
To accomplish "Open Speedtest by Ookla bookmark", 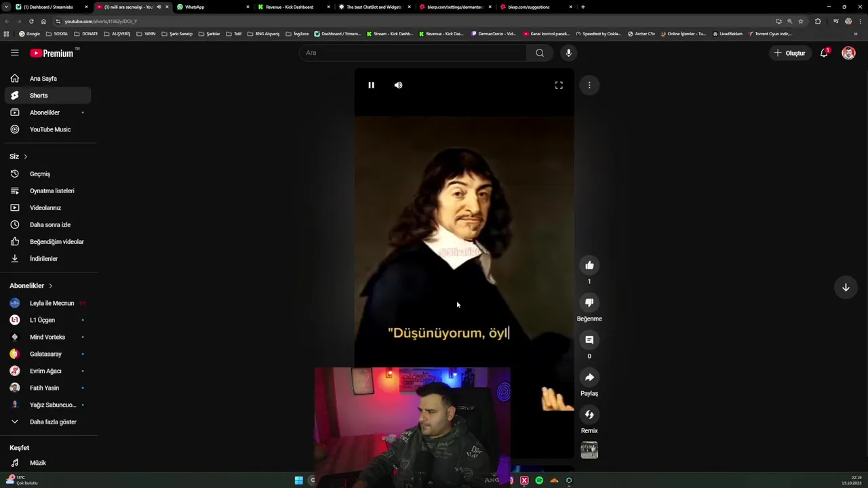I will pos(597,34).
